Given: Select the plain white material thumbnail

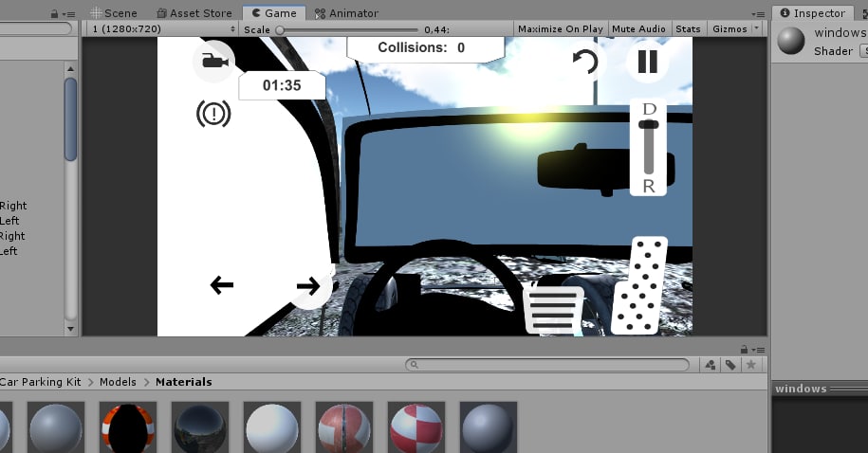Looking at the screenshot, I should (x=272, y=427).
